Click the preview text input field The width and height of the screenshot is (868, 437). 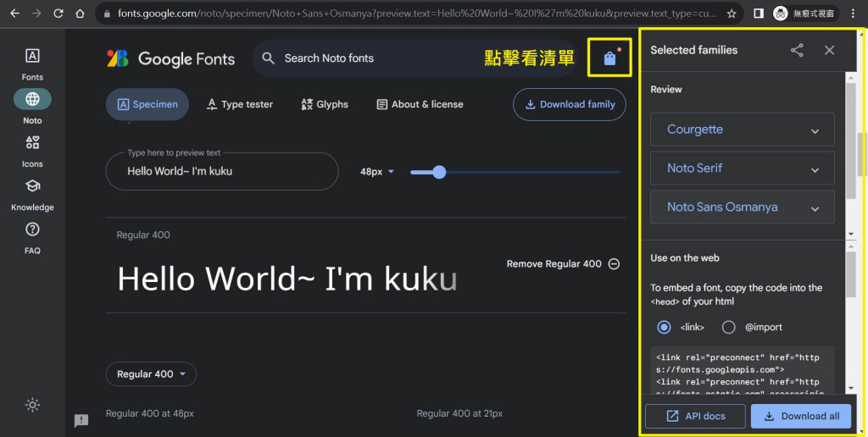(x=222, y=171)
